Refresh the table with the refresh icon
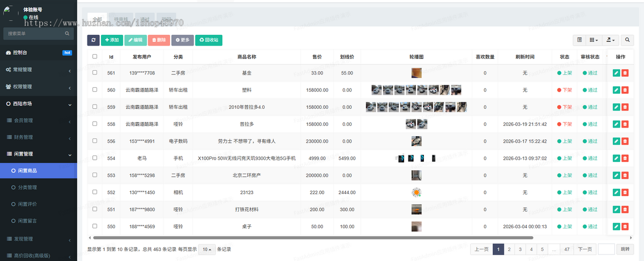 (93, 40)
